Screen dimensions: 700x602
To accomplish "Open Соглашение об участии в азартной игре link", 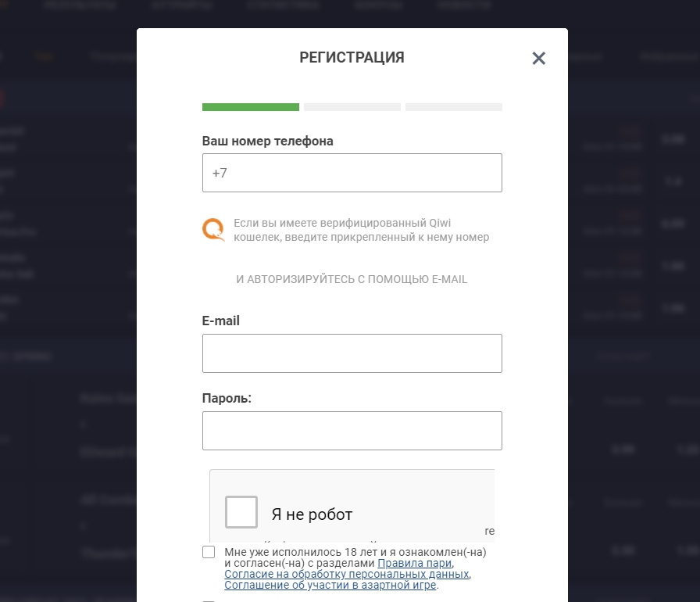I will (330, 585).
